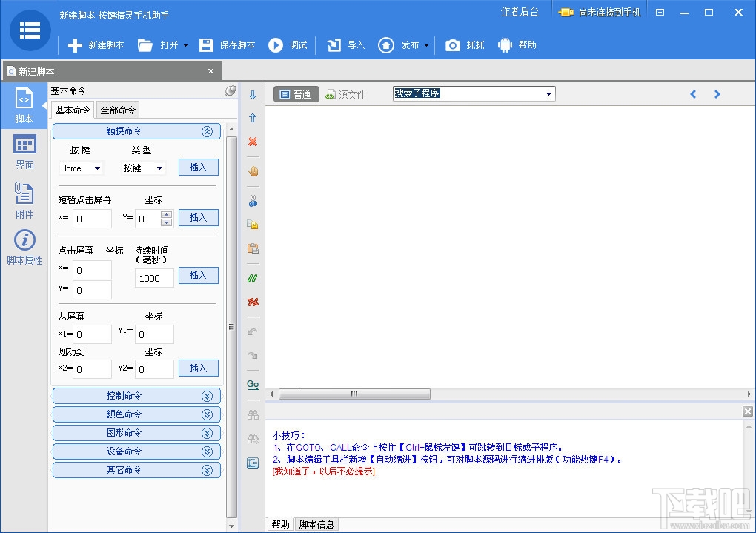Expand the 图形命令 section
Screen dimensions: 756x533
(136, 433)
